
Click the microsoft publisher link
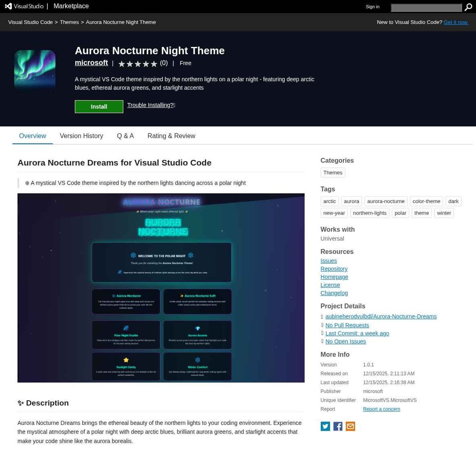coord(91,63)
